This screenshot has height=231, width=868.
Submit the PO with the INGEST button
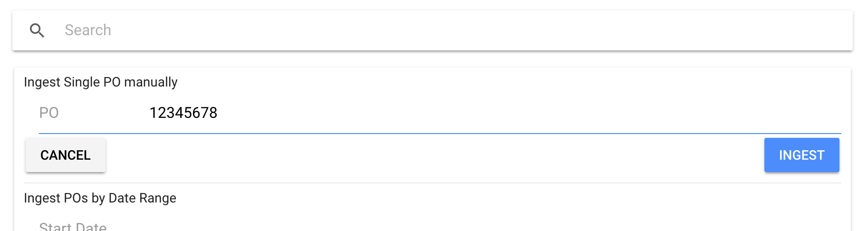click(801, 155)
